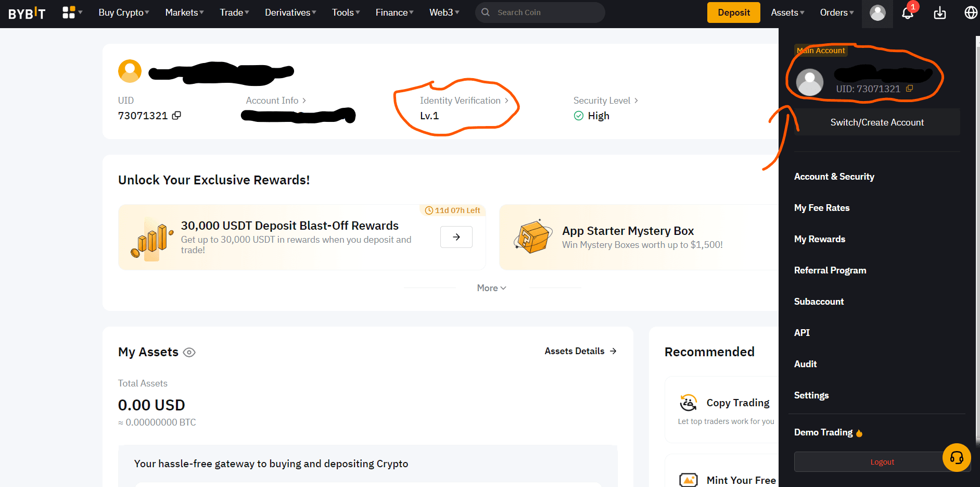The image size is (980, 487).
Task: Click Switch/Create Account button
Action: click(877, 122)
